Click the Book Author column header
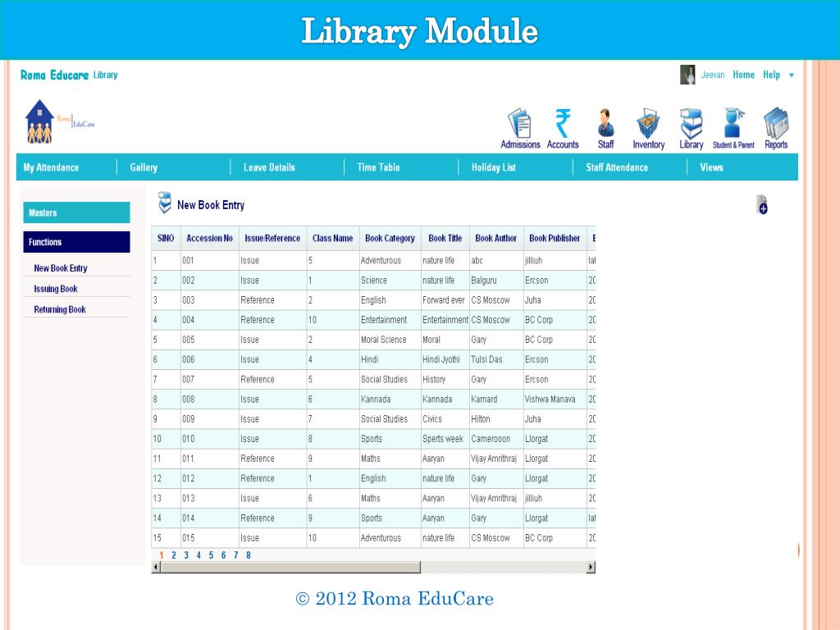 pos(496,238)
